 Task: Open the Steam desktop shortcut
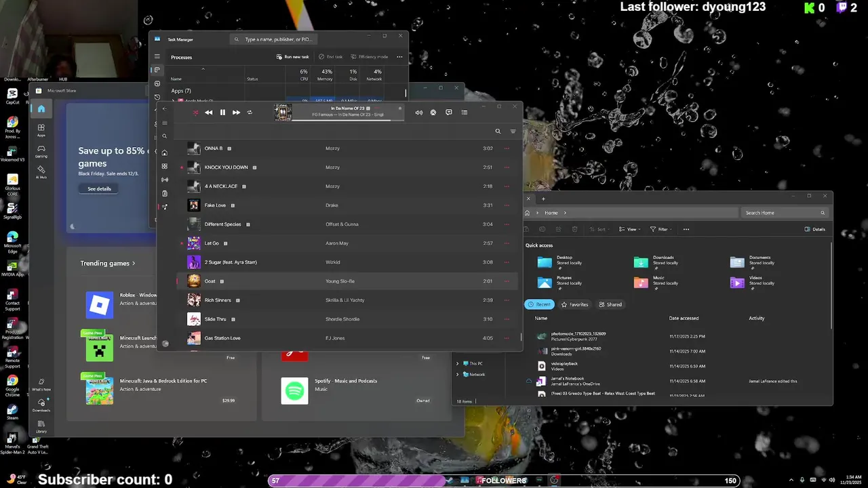pos(12,411)
